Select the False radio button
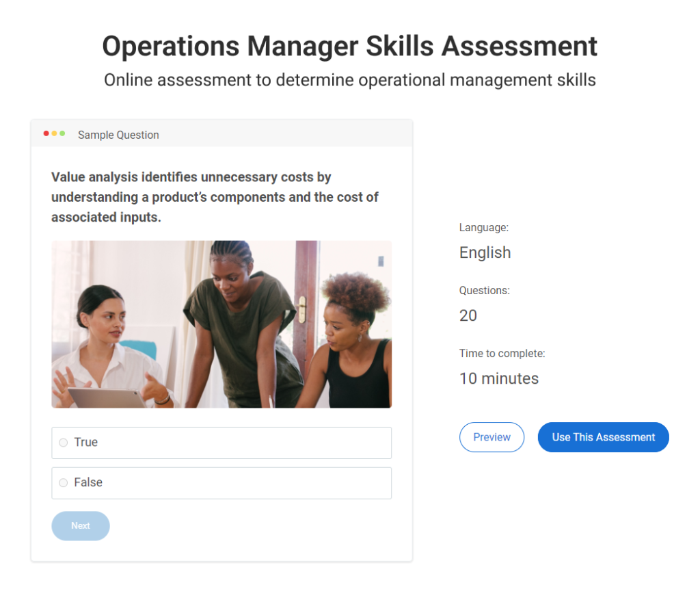 pyautogui.click(x=64, y=483)
